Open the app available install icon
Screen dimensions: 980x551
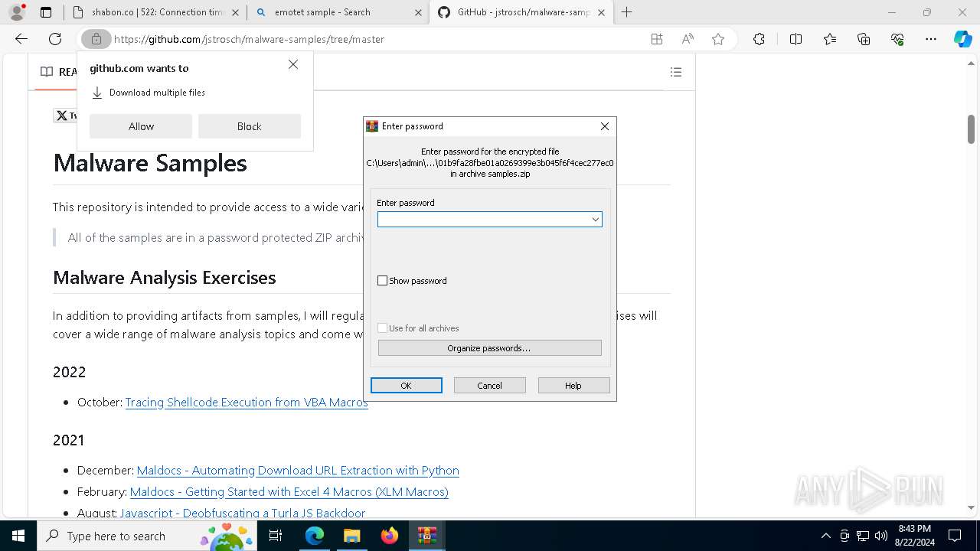coord(657,39)
